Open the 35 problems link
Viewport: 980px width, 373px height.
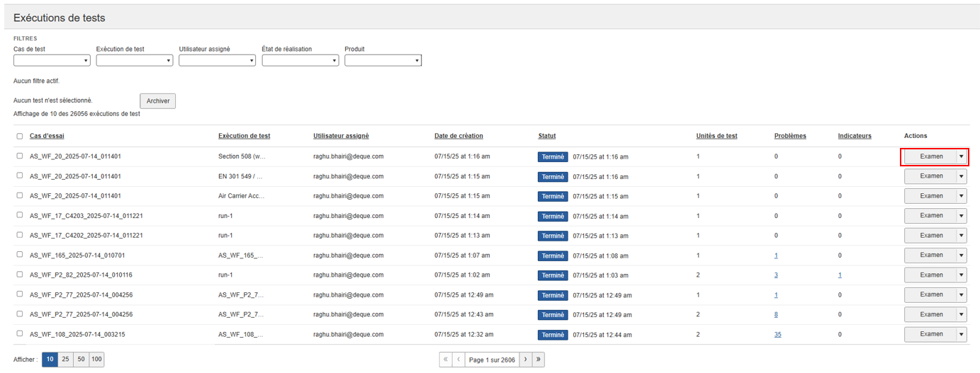777,334
